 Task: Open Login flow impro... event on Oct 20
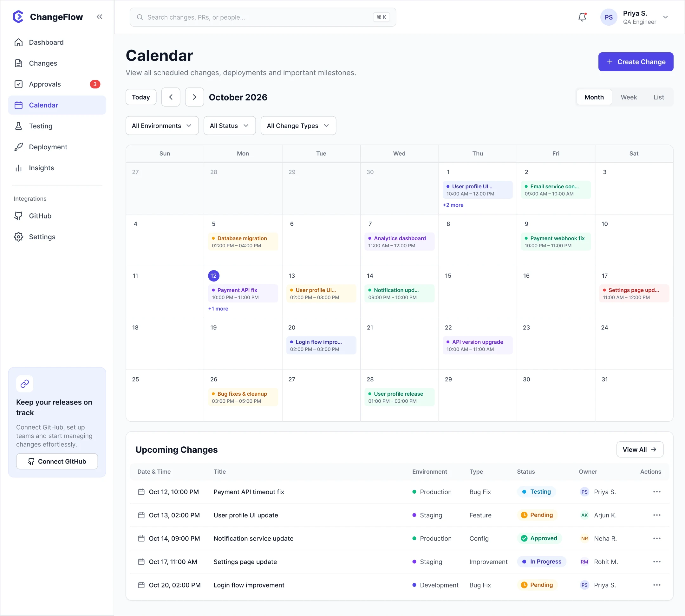321,345
